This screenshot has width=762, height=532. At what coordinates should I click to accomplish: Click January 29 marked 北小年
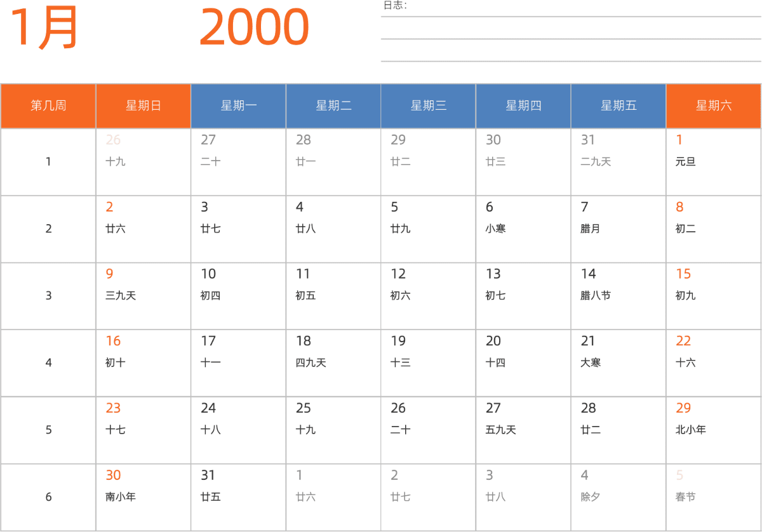[x=714, y=430]
